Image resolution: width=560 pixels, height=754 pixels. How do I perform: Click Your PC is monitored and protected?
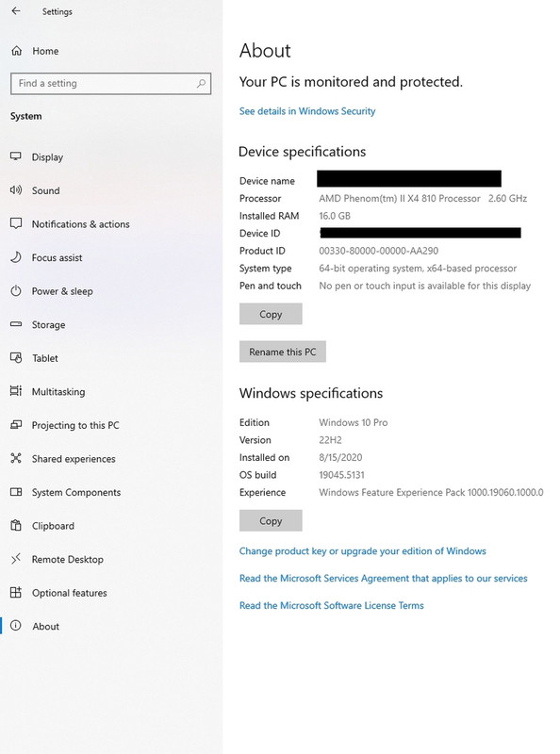tap(351, 82)
